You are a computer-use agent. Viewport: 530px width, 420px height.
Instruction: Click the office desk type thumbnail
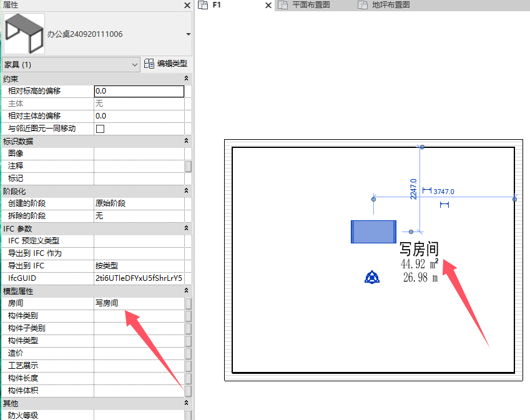pyautogui.click(x=24, y=34)
